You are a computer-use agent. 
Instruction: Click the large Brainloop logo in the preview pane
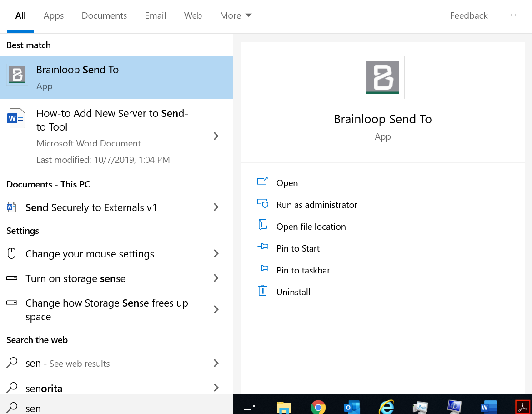383,77
